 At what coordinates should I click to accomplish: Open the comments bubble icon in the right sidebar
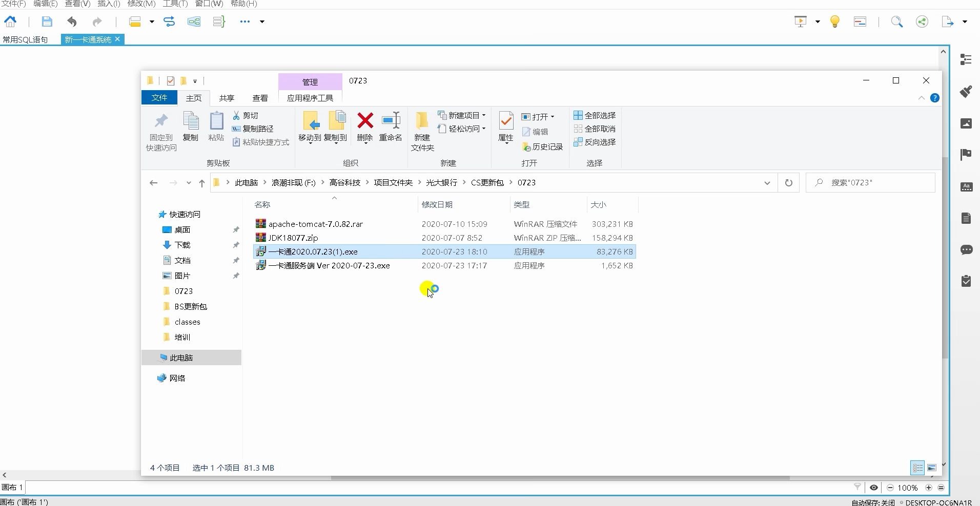click(966, 250)
